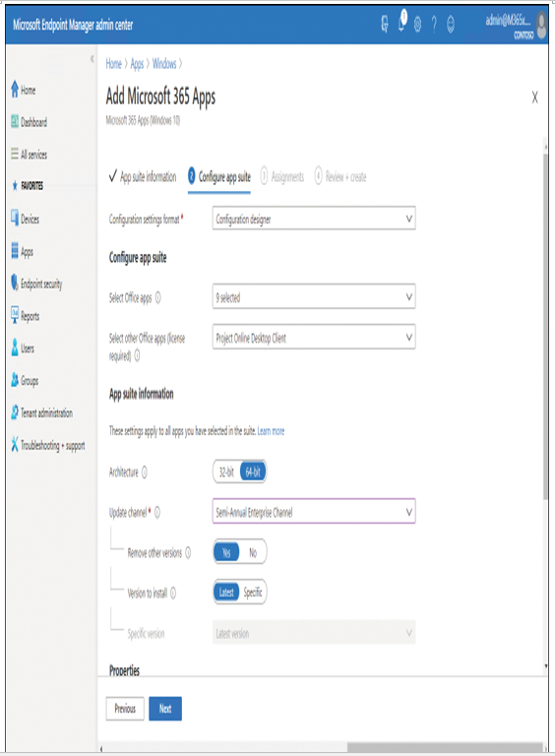
Task: Go to Assignments step
Action: pyautogui.click(x=282, y=177)
